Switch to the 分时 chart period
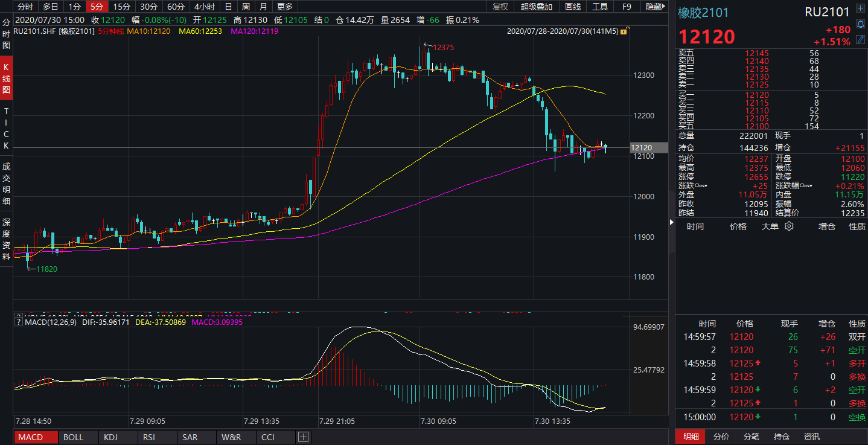The width and height of the screenshot is (868, 445). coord(25,7)
